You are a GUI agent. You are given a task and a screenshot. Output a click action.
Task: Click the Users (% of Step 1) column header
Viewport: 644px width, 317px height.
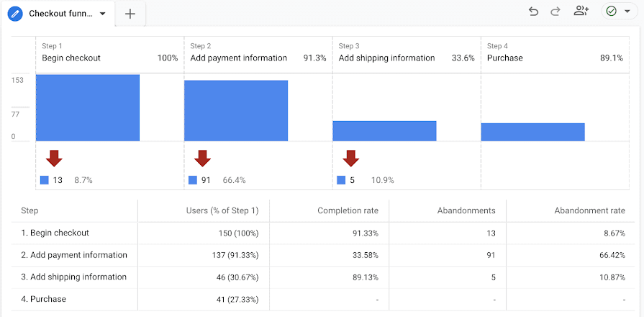tap(222, 211)
